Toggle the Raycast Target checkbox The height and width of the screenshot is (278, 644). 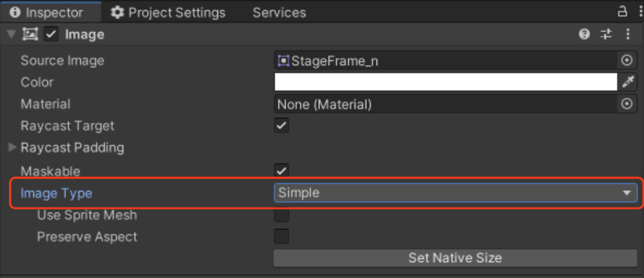point(282,126)
